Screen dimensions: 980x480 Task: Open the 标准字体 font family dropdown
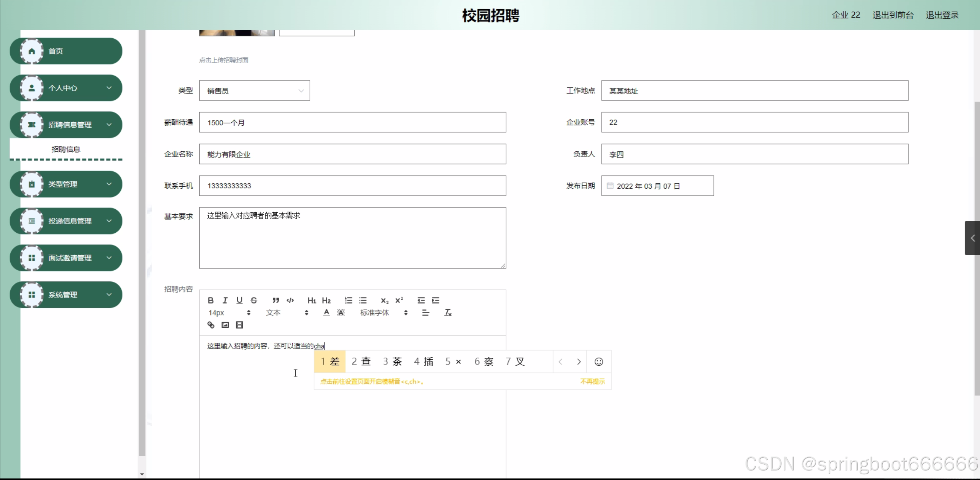click(383, 313)
